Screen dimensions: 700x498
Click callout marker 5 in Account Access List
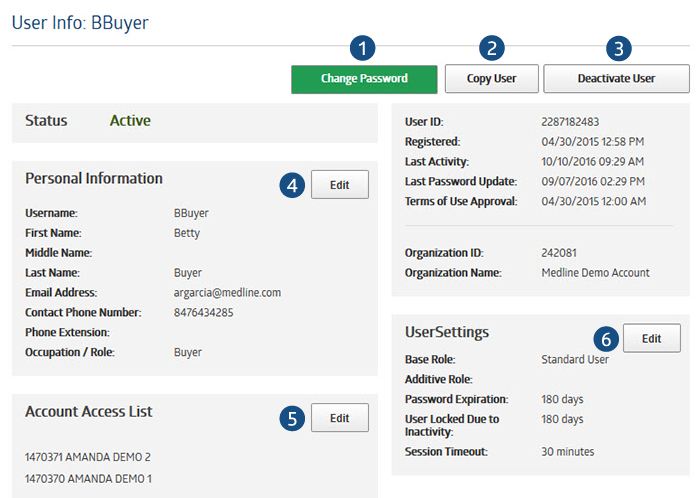coord(291,418)
